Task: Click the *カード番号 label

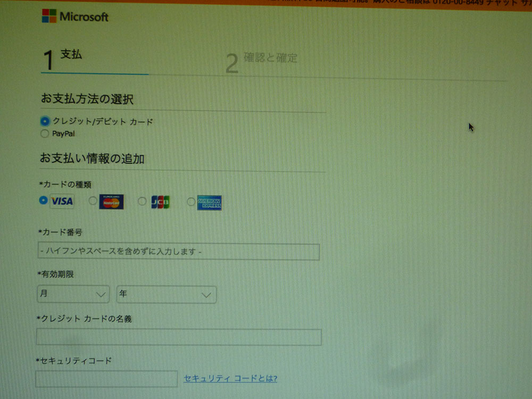Action: pyautogui.click(x=60, y=232)
